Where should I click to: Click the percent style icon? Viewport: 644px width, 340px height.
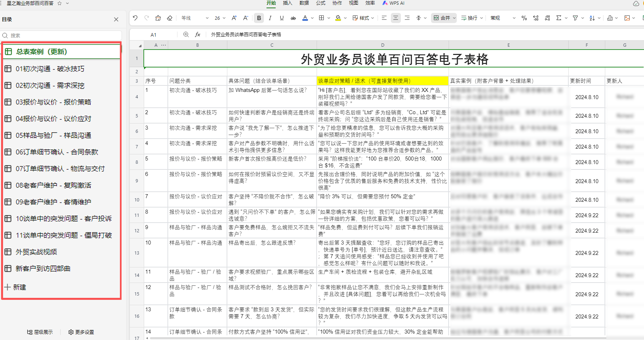[524, 18]
